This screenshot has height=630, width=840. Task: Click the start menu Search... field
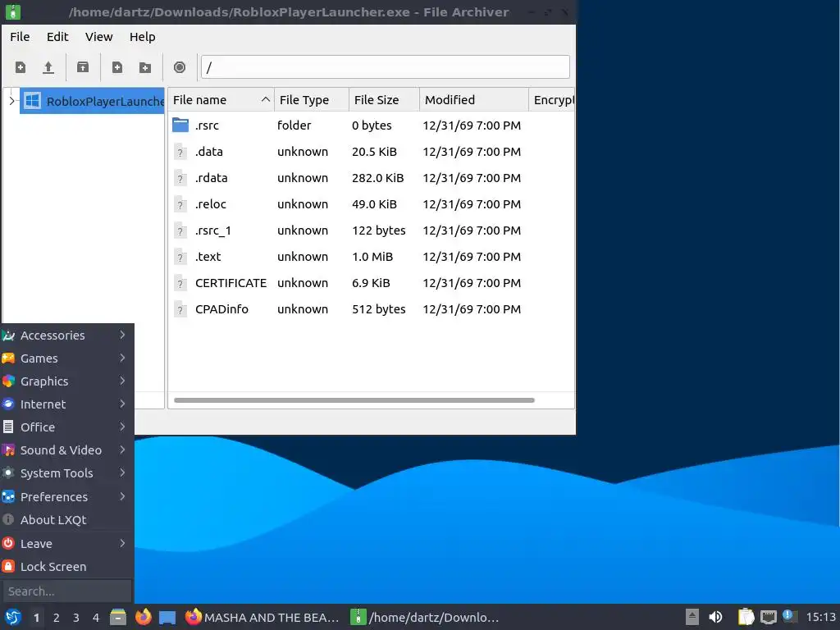pyautogui.click(x=67, y=591)
